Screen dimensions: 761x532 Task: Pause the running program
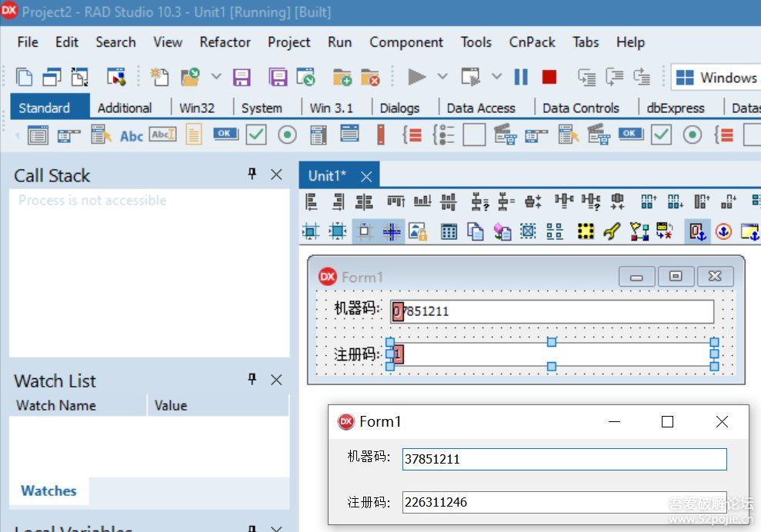(521, 77)
